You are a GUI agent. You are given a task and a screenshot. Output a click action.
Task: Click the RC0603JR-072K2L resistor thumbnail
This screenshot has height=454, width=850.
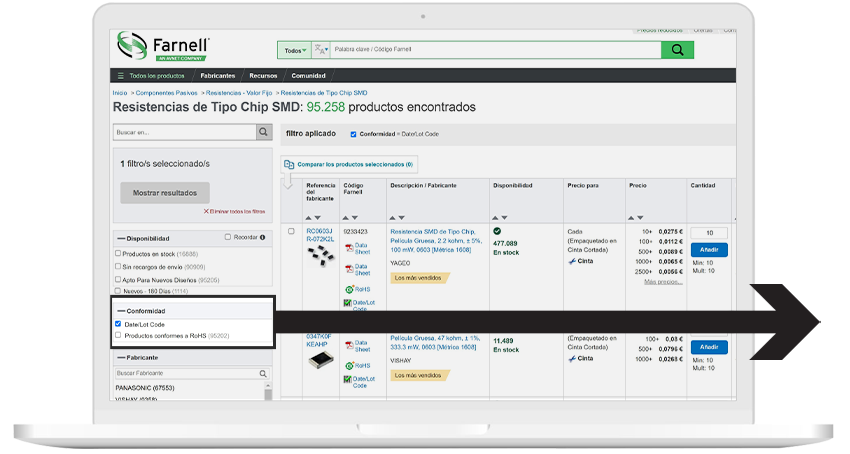pos(320,255)
